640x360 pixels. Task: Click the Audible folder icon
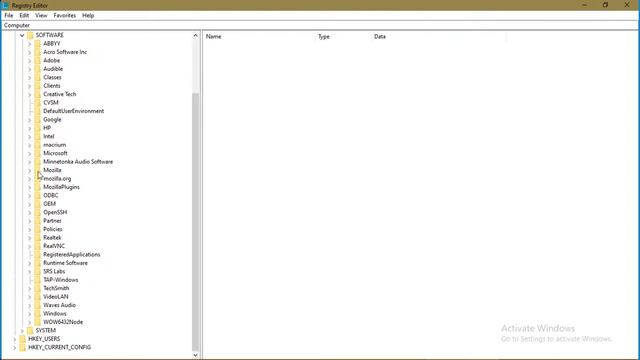tap(38, 69)
